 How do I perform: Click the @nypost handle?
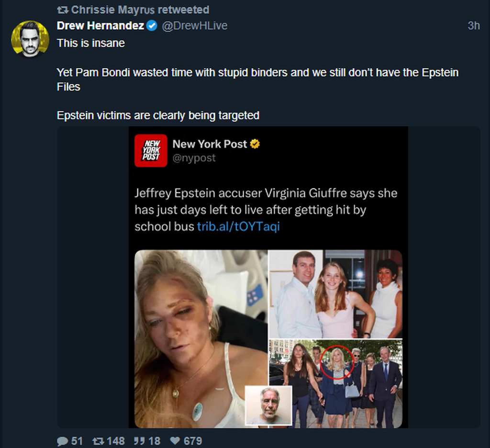194,158
